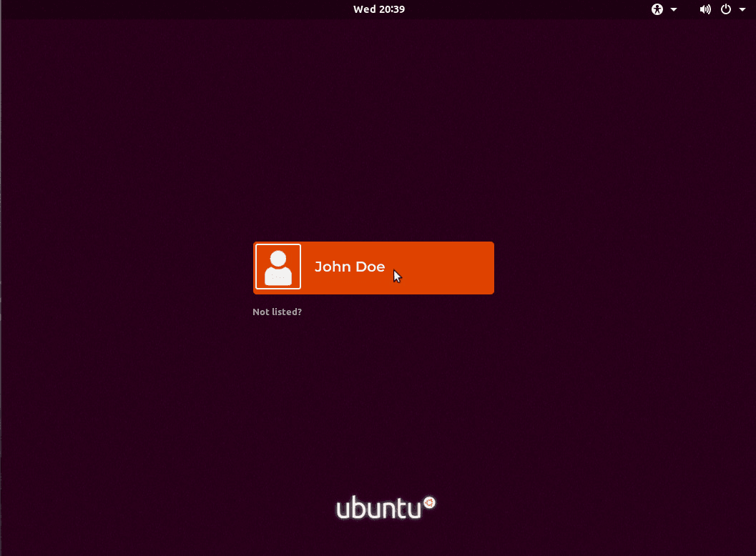Click the power icon to open shutdown options
The height and width of the screenshot is (556, 756).
point(726,9)
